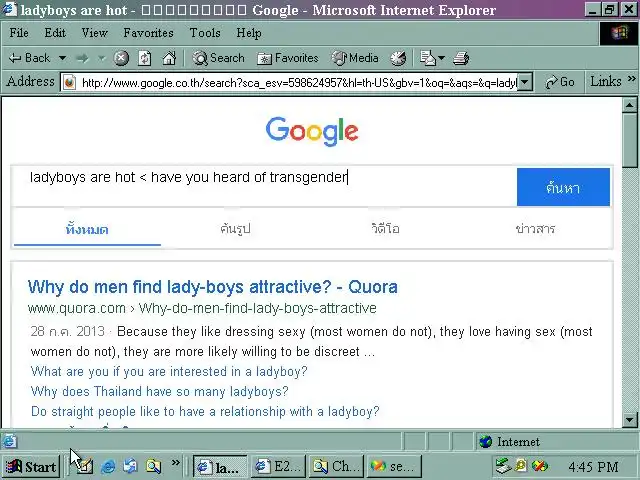Select the ทั้งหมด results tab
Image resolution: width=640 pixels, height=480 pixels.
(x=87, y=229)
